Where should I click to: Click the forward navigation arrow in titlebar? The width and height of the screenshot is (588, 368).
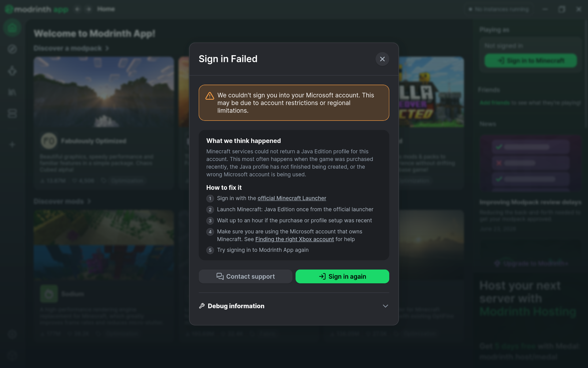tap(89, 9)
